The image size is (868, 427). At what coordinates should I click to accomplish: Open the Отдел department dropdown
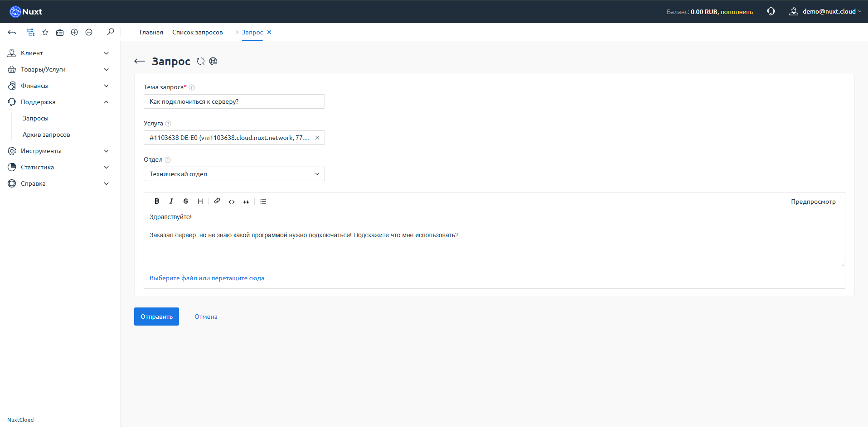pyautogui.click(x=234, y=174)
